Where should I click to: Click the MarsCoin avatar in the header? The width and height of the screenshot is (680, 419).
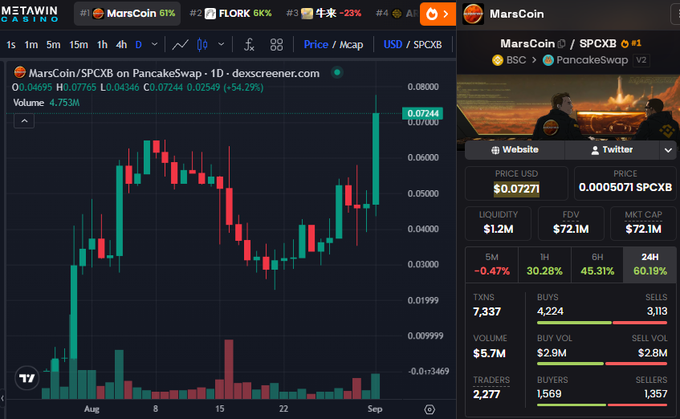pos(473,14)
